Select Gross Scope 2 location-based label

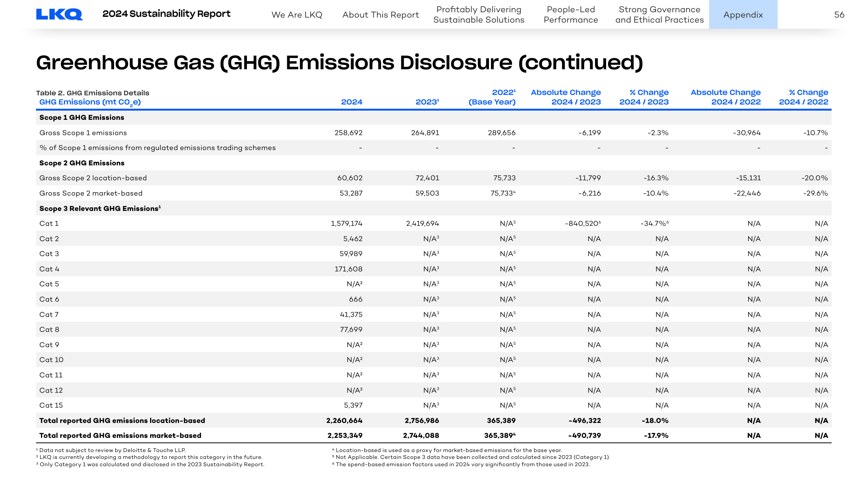tap(93, 178)
